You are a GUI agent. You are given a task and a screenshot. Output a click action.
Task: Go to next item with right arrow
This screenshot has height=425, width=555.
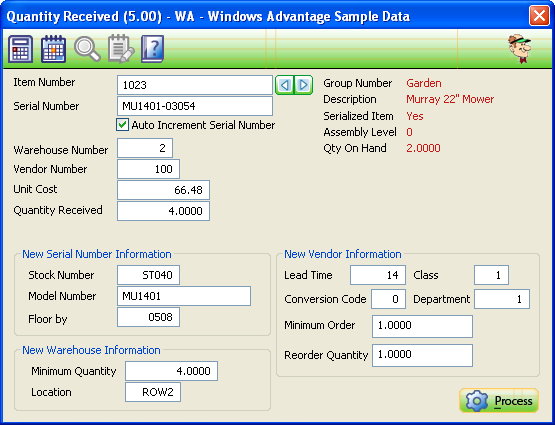pyautogui.click(x=303, y=85)
